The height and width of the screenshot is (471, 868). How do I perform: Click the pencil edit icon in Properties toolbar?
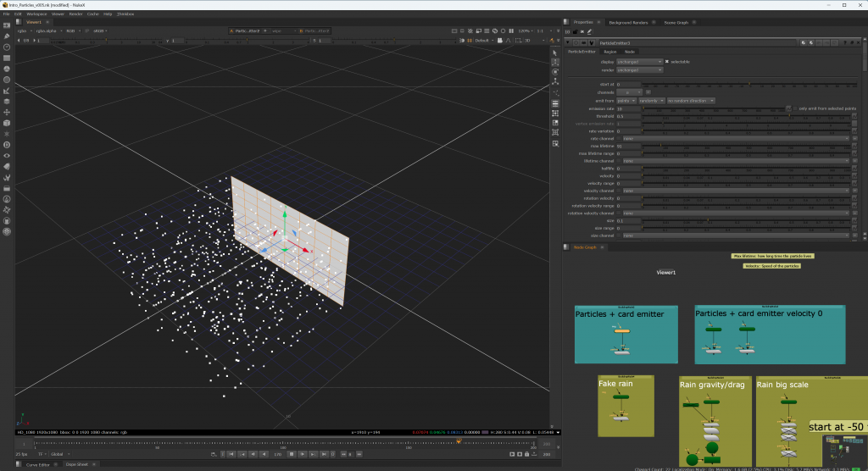click(x=589, y=32)
